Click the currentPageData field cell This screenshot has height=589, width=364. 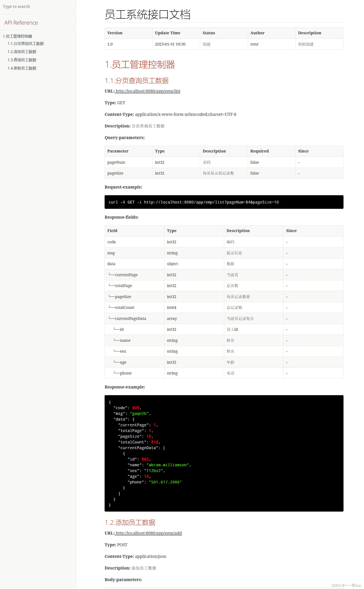pyautogui.click(x=134, y=319)
